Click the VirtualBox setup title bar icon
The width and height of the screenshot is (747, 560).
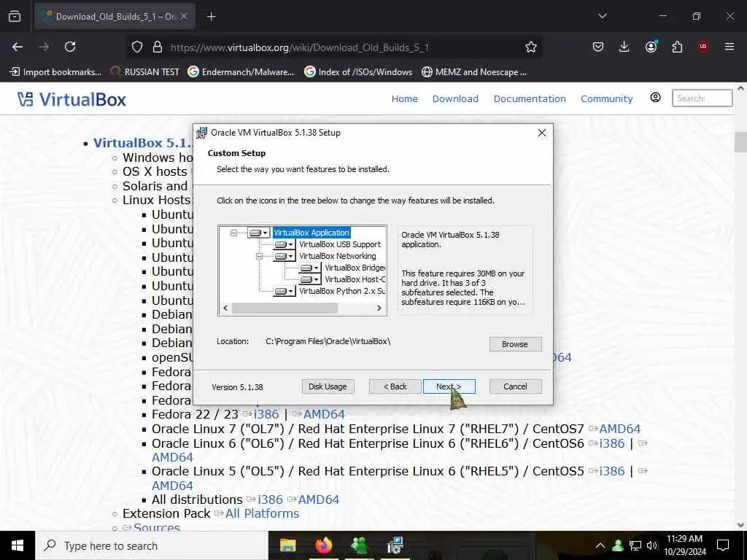tap(202, 133)
